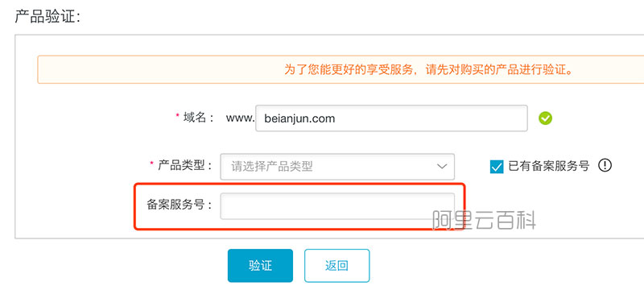644x290 pixels.
Task: Click the exclamation info icon near 已有备案服务号
Action: (x=605, y=165)
